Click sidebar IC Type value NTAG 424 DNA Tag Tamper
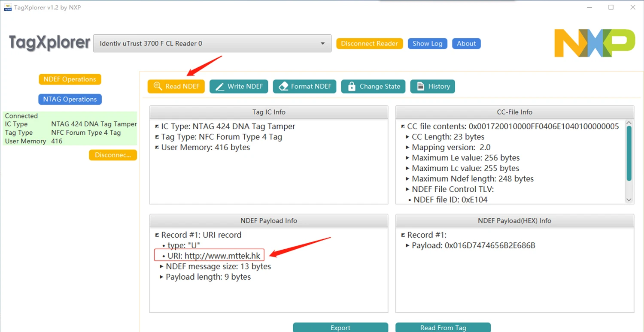Image resolution: width=644 pixels, height=332 pixels. [94, 124]
